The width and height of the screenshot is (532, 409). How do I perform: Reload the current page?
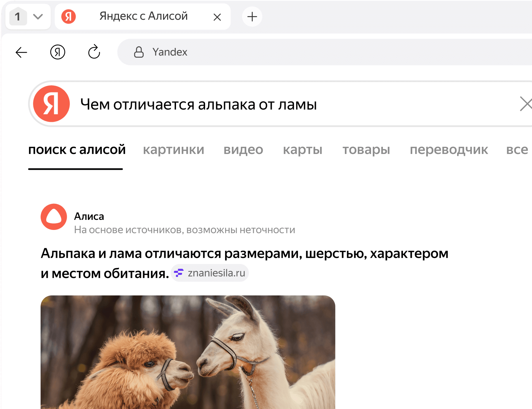click(94, 52)
